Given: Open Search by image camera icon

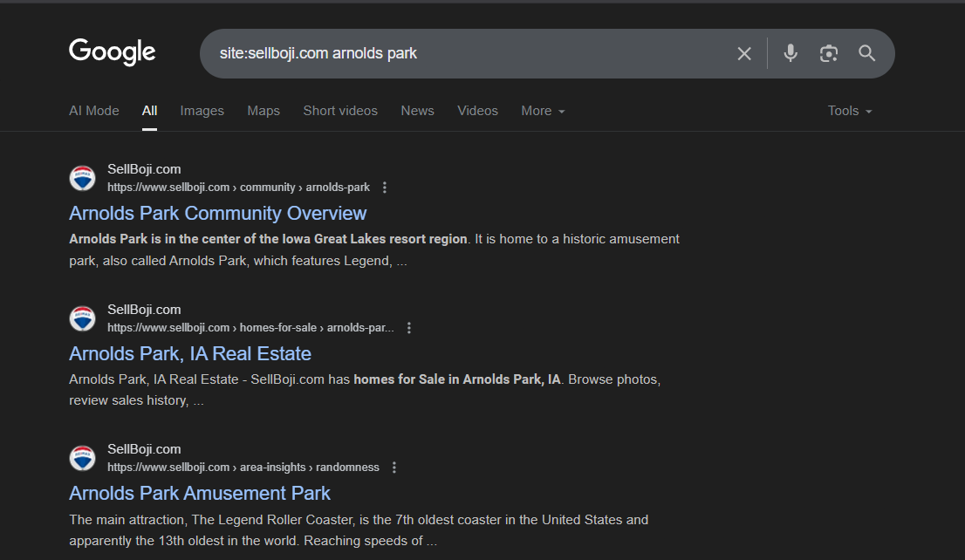Looking at the screenshot, I should 829,53.
